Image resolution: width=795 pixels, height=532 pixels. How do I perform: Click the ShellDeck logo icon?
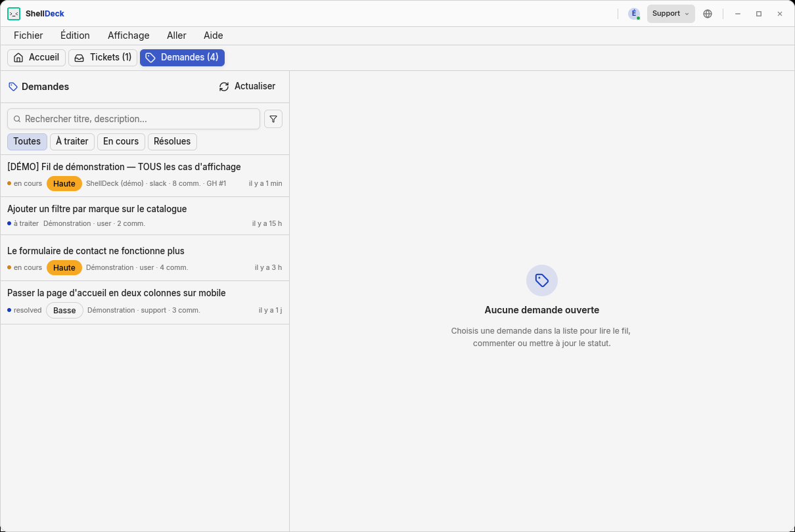click(x=14, y=14)
